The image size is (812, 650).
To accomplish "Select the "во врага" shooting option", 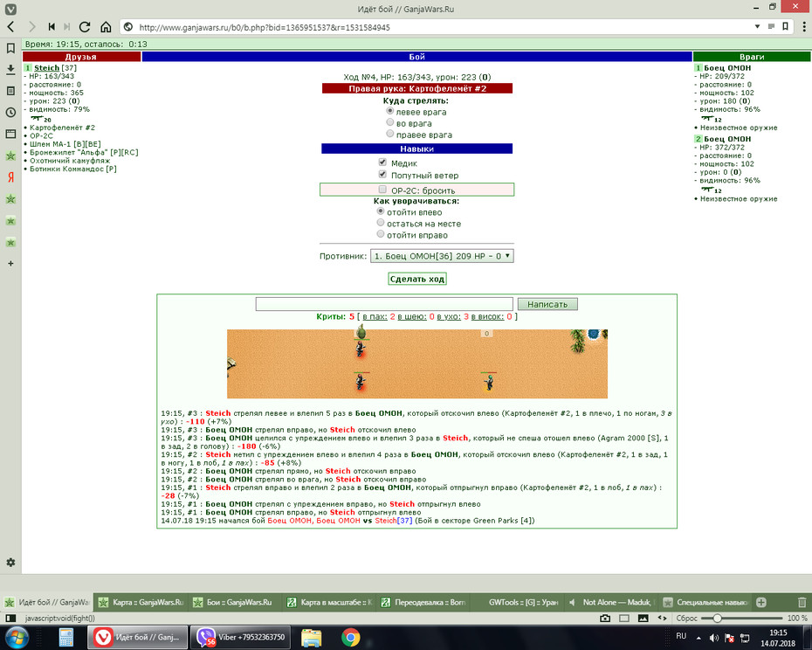I will tap(390, 122).
